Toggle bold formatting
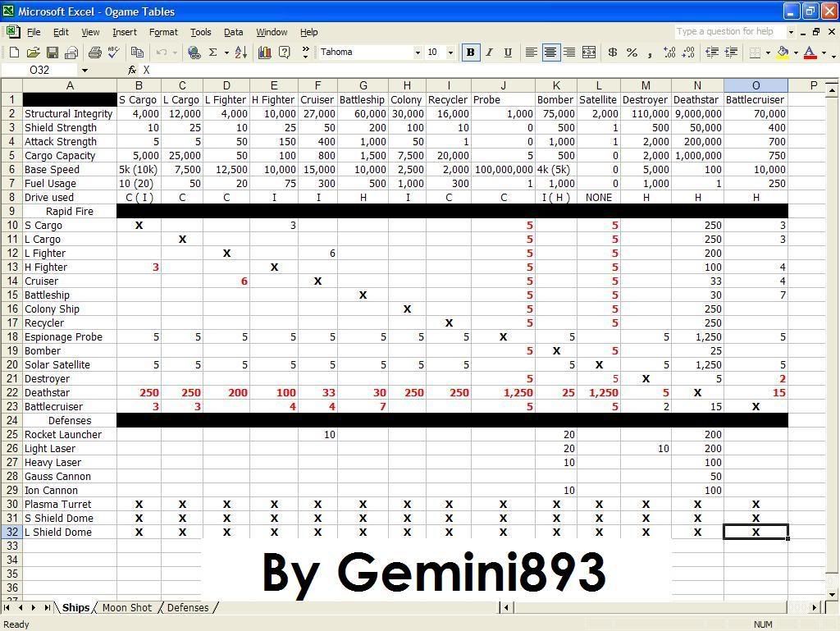The height and width of the screenshot is (631, 840). (x=470, y=52)
